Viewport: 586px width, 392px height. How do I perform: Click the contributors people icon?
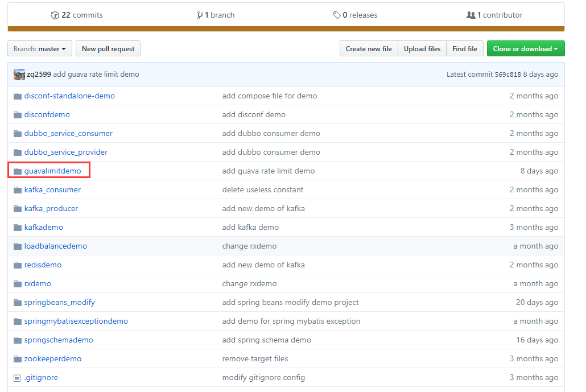471,15
